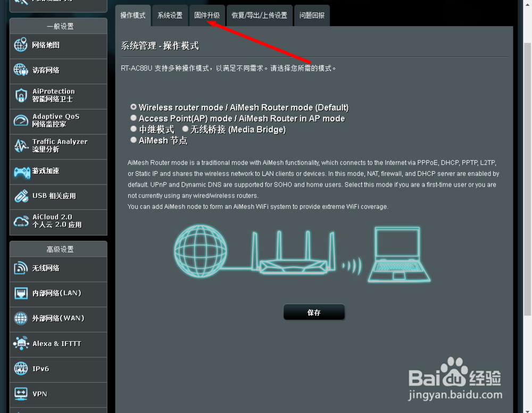Click the Adaptive QoS gauge icon
The width and height of the screenshot is (532, 413).
coord(21,120)
